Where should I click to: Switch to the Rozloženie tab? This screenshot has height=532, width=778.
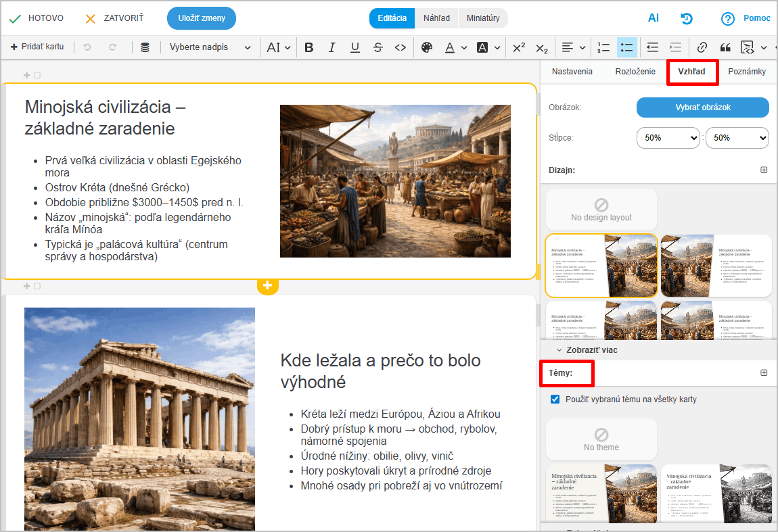[635, 72]
